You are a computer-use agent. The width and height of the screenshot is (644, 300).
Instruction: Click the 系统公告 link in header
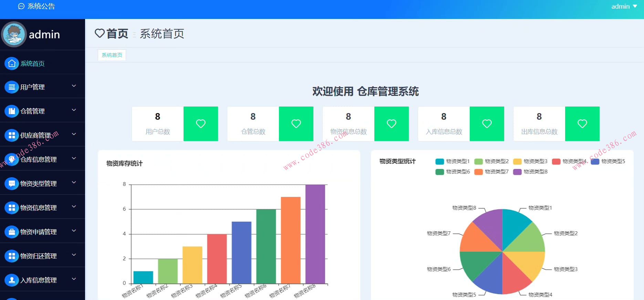37,6
